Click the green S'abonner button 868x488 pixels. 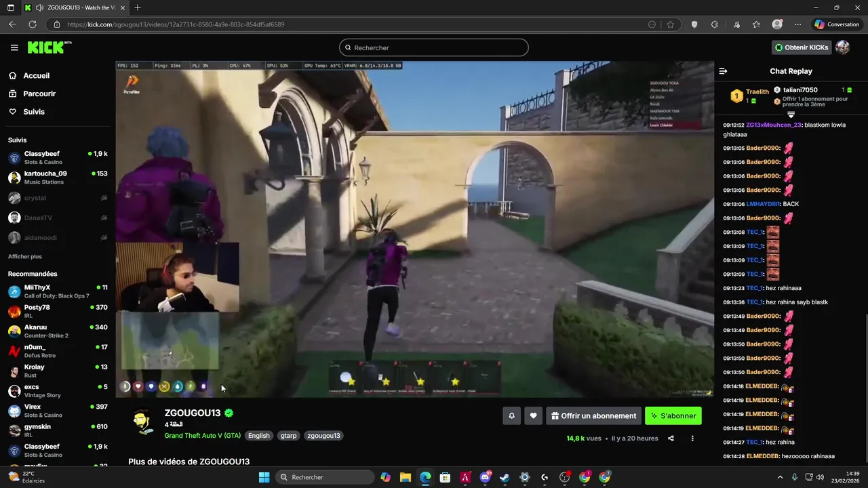pyautogui.click(x=673, y=416)
